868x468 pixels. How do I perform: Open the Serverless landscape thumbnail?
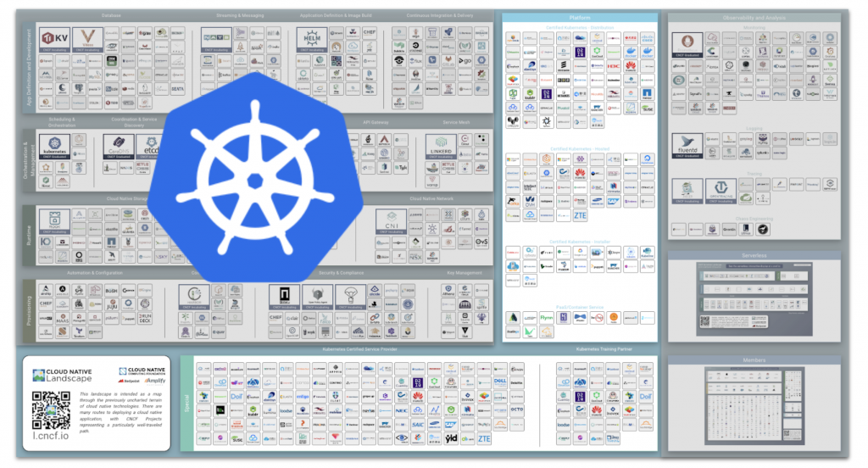click(x=754, y=299)
